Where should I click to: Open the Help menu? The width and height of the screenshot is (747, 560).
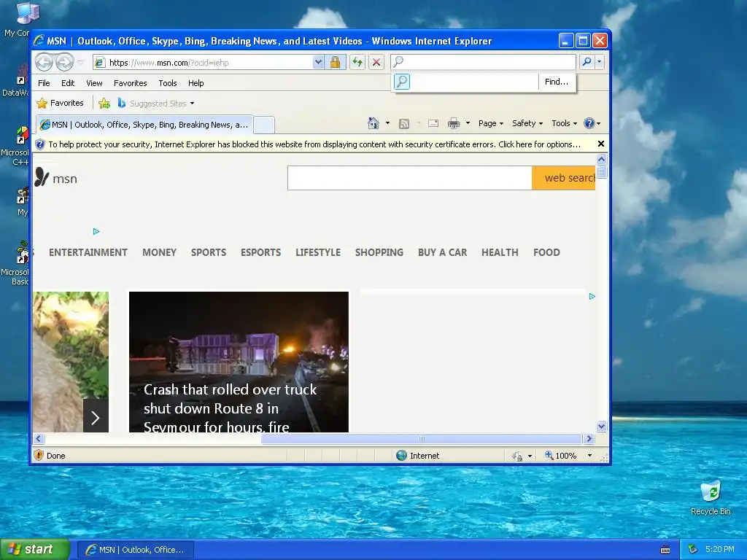[x=196, y=83]
